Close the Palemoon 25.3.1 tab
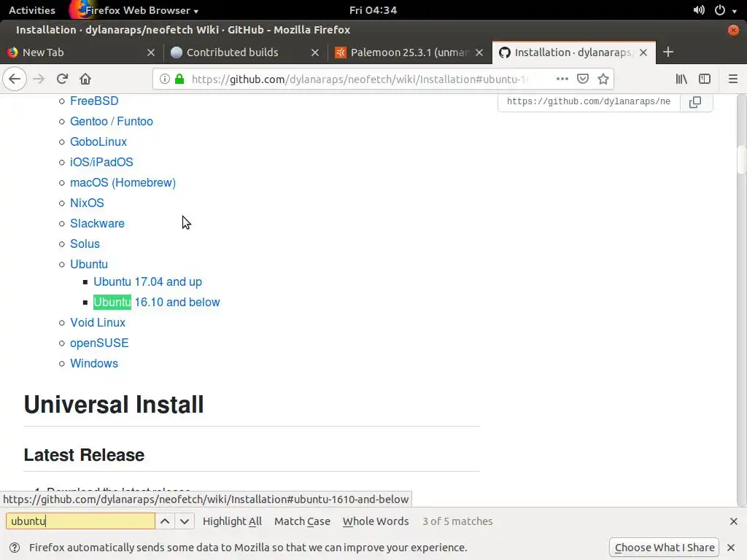 click(479, 52)
